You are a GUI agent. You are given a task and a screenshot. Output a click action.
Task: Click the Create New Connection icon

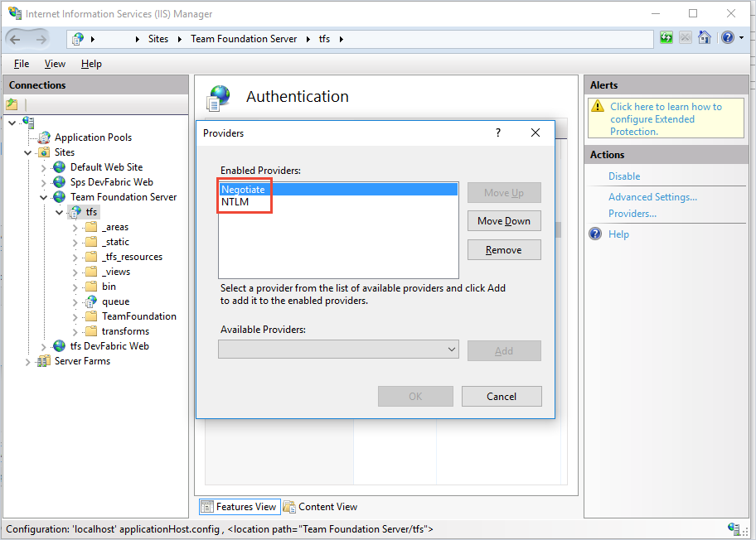pyautogui.click(x=11, y=103)
